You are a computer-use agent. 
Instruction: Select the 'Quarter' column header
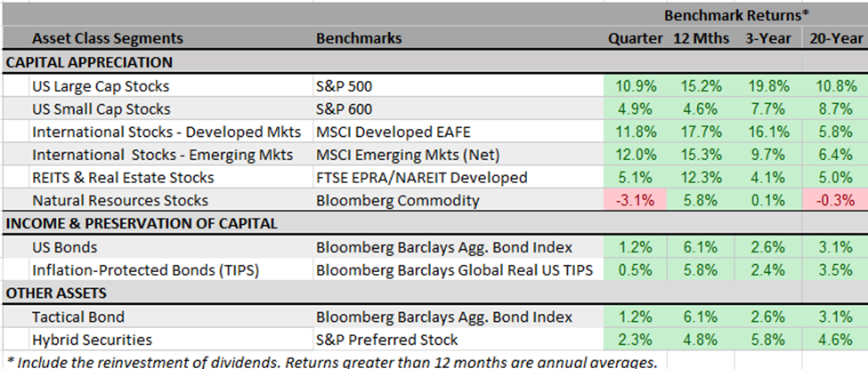635,39
